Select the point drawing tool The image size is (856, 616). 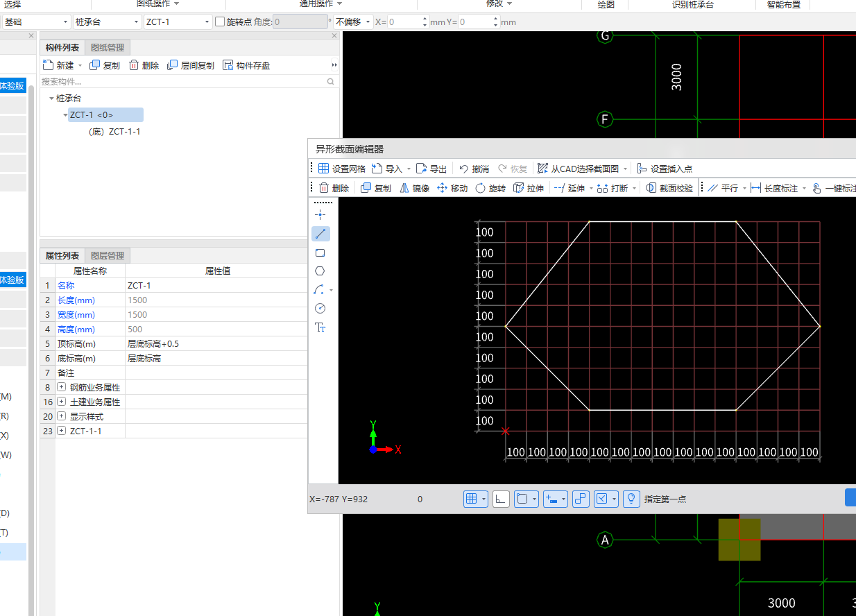coord(320,215)
